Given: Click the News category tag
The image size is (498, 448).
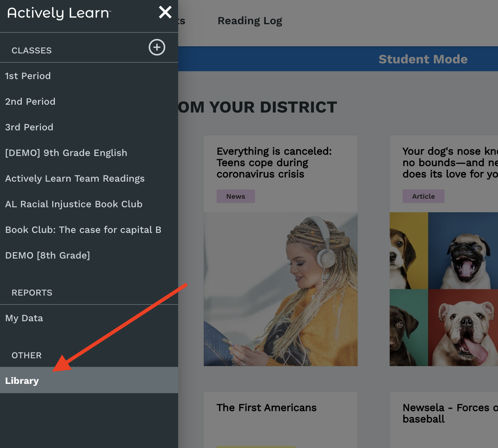Looking at the screenshot, I should pyautogui.click(x=235, y=196).
